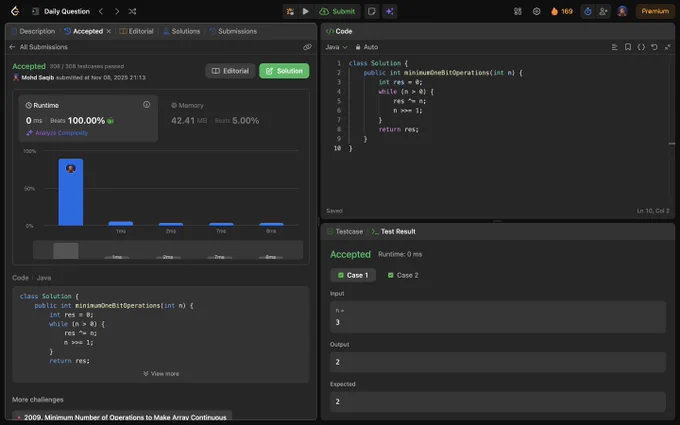This screenshot has height=425, width=680.
Task: Expand code with View more
Action: click(162, 373)
